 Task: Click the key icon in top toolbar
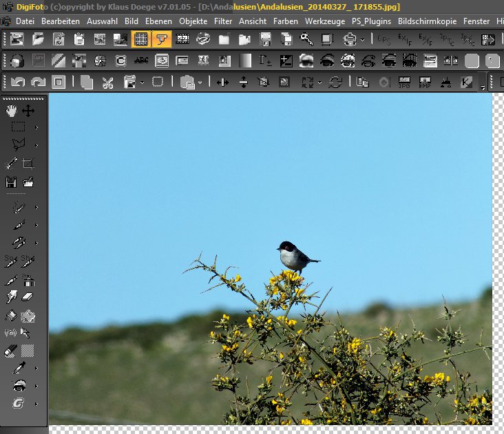(306, 39)
